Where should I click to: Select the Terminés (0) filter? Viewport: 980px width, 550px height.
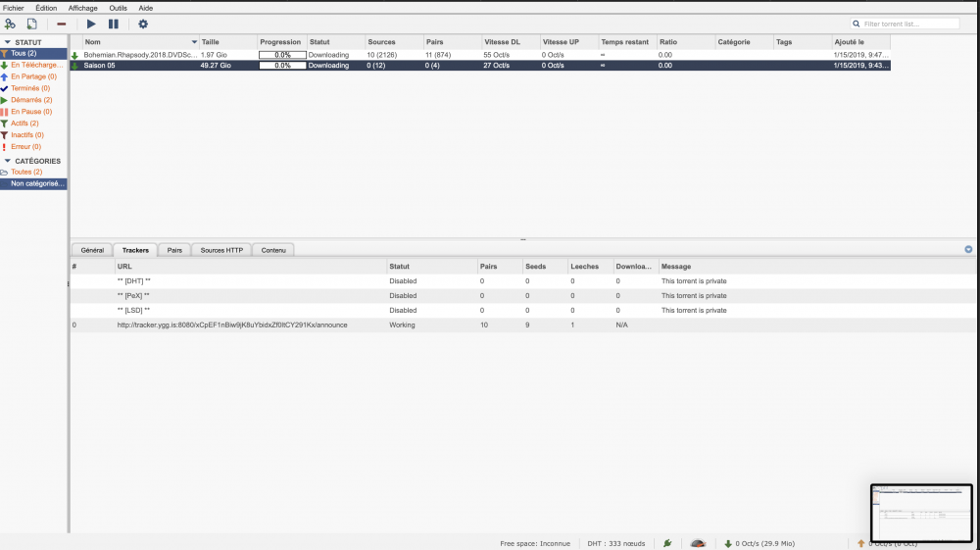click(x=33, y=88)
